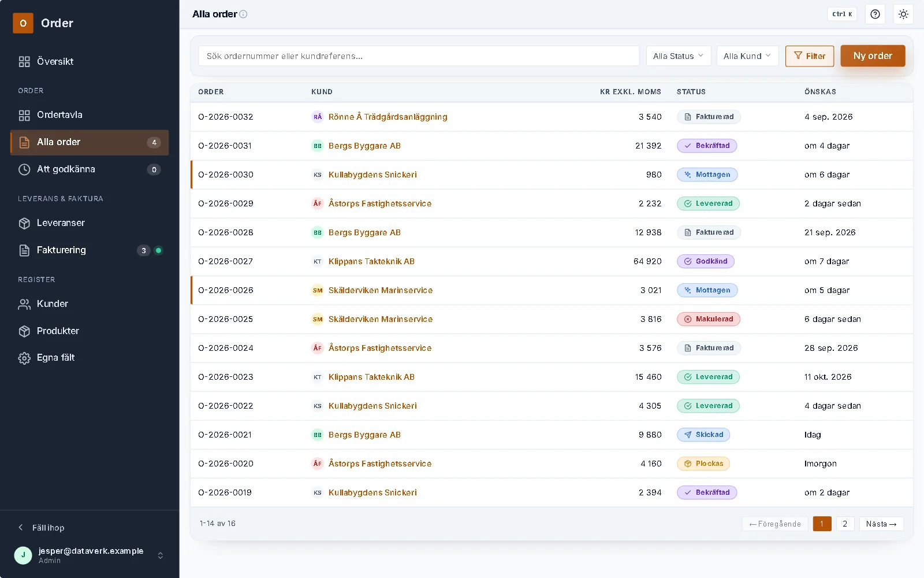This screenshot has height=578, width=924.
Task: Open Översikt in the sidebar
Action: (90, 61)
